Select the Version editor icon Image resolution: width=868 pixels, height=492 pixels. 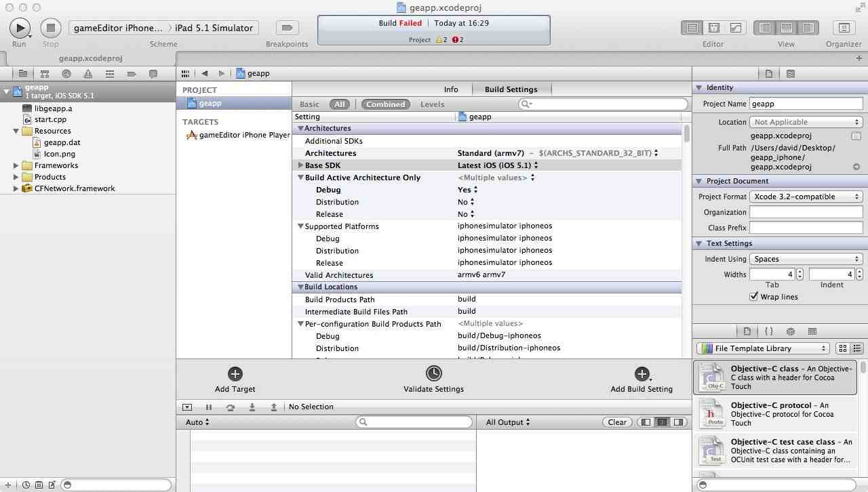735,28
